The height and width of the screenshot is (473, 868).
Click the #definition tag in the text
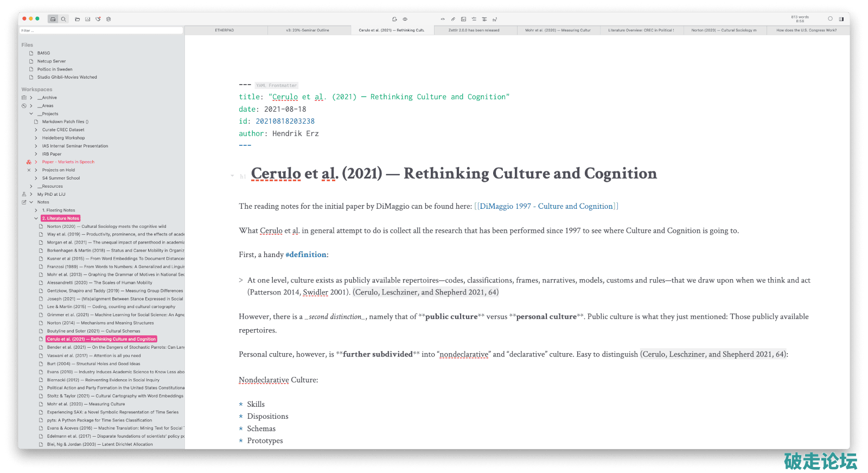click(306, 254)
